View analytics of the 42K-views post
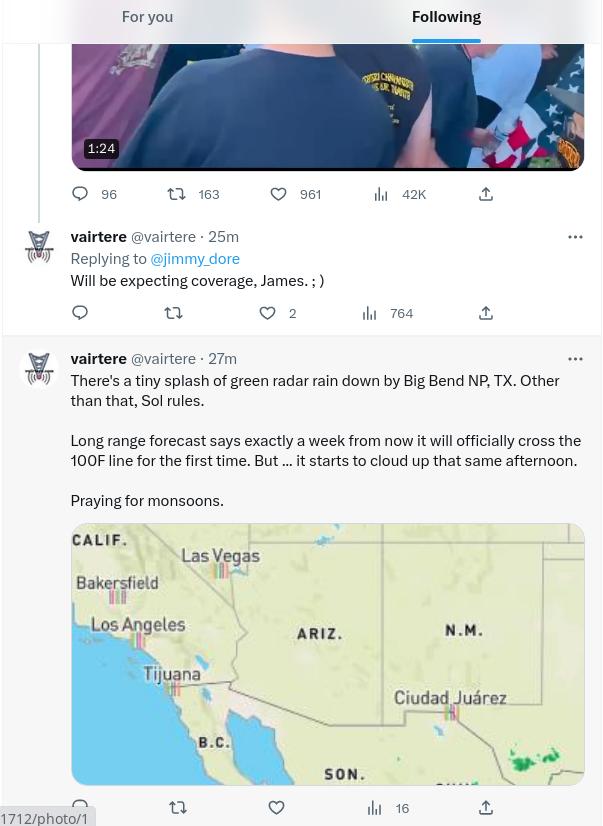 pyautogui.click(x=381, y=194)
